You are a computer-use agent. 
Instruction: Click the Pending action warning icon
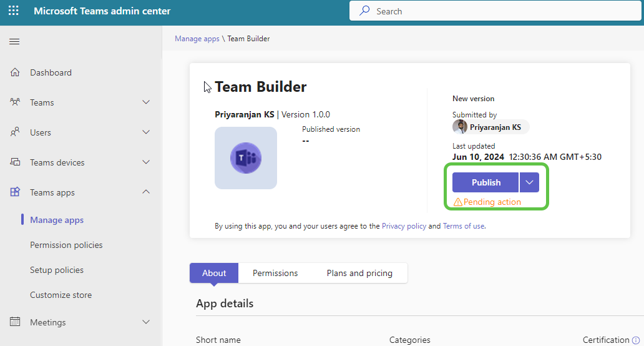click(x=457, y=202)
